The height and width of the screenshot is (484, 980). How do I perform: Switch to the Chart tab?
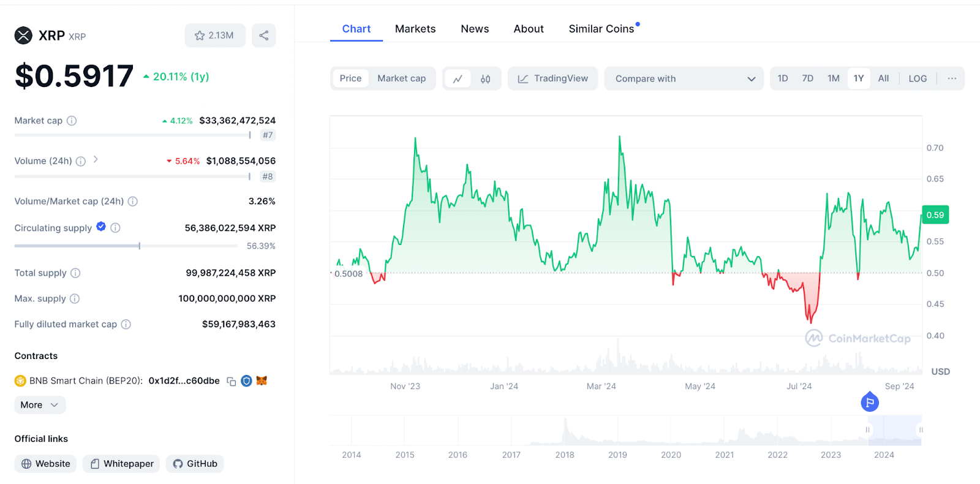click(356, 29)
